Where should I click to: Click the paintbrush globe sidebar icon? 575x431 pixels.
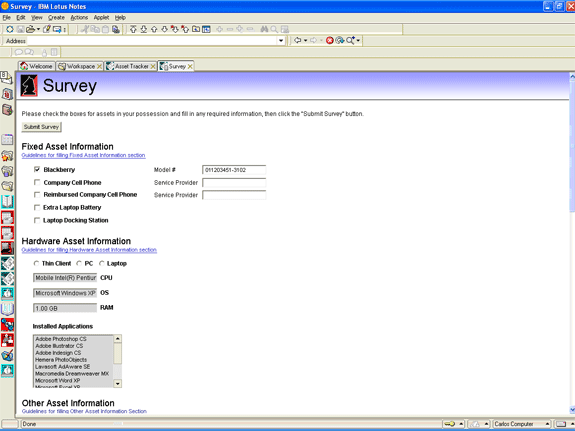click(x=7, y=355)
